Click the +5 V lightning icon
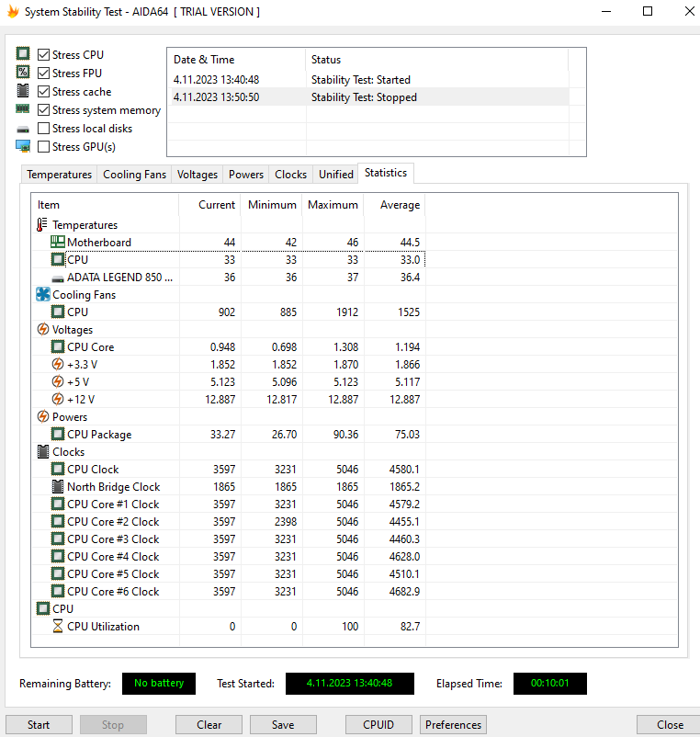The image size is (700, 737). [57, 381]
